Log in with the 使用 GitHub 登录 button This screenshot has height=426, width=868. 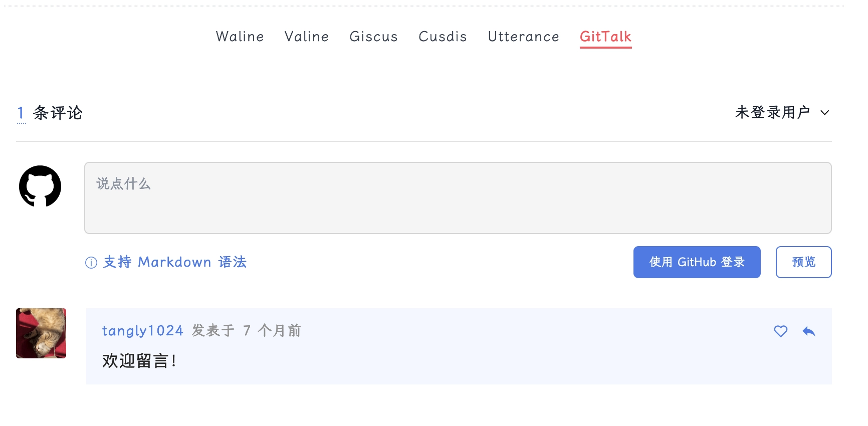697,262
